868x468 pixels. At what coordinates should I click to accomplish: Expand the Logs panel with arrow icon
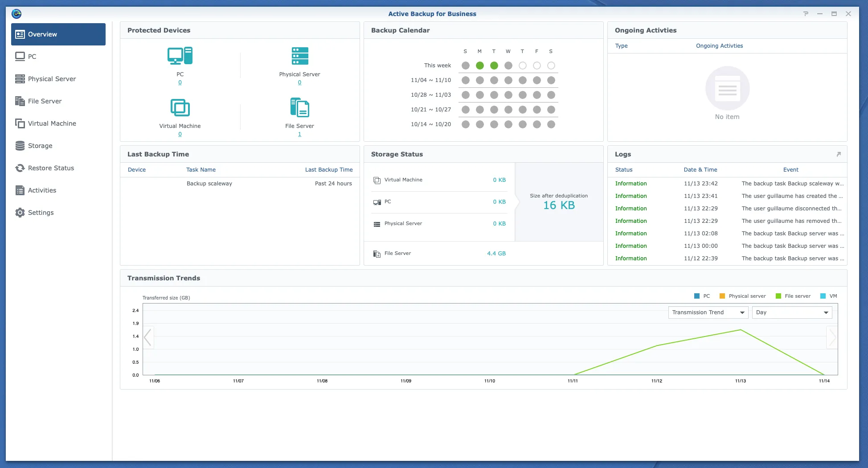coord(839,154)
